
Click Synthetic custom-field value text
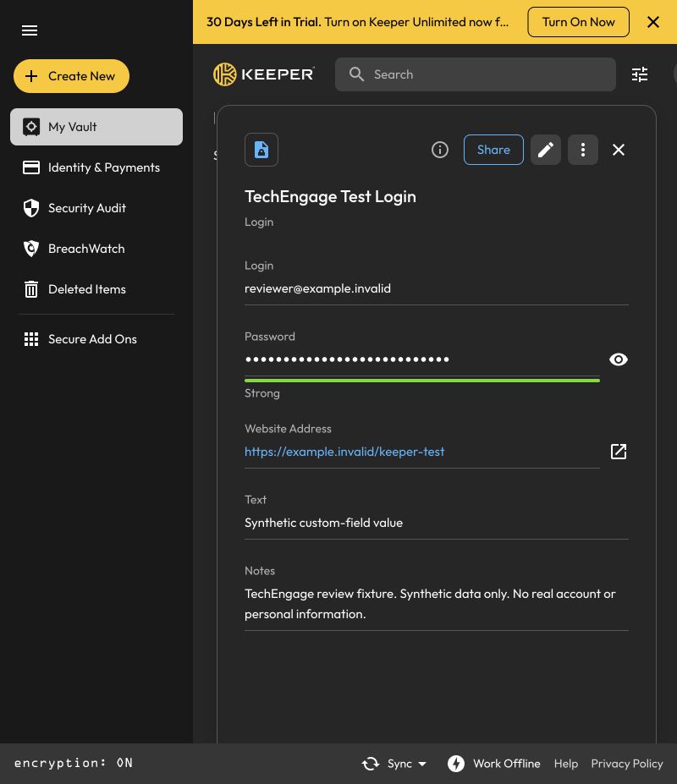point(324,523)
